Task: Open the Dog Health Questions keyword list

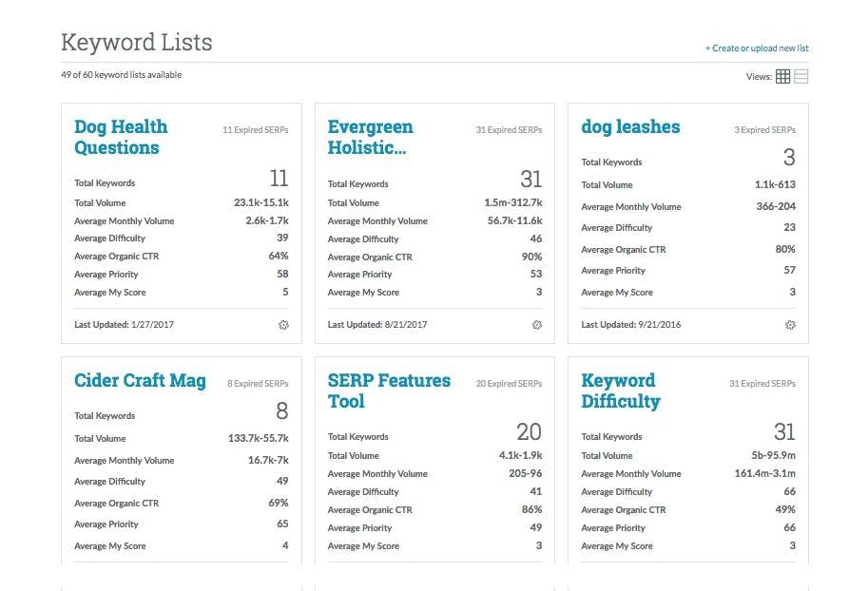Action: coord(121,136)
